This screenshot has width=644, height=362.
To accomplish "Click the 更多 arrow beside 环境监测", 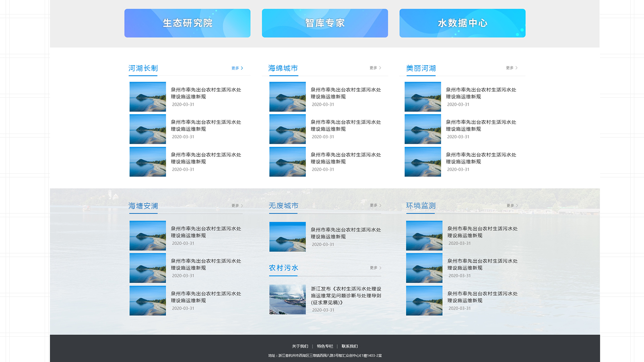I will pos(512,206).
